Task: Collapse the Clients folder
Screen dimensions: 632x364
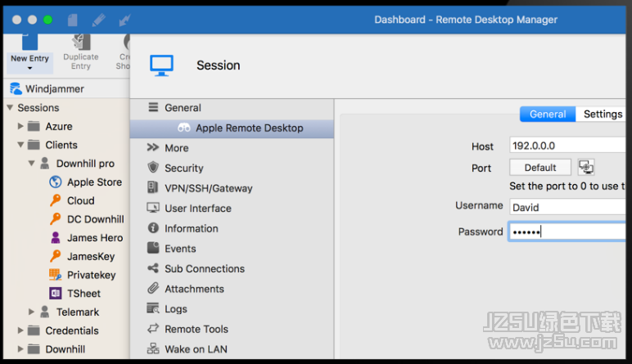Action: pyautogui.click(x=20, y=145)
